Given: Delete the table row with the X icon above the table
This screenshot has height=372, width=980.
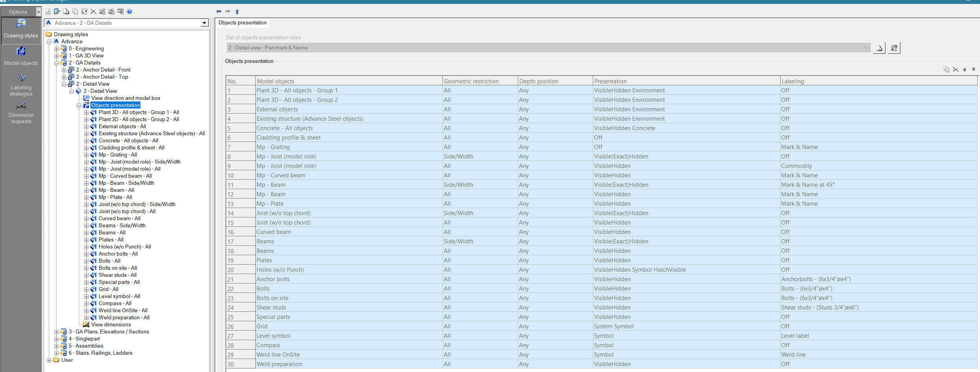Looking at the screenshot, I should pos(956,70).
